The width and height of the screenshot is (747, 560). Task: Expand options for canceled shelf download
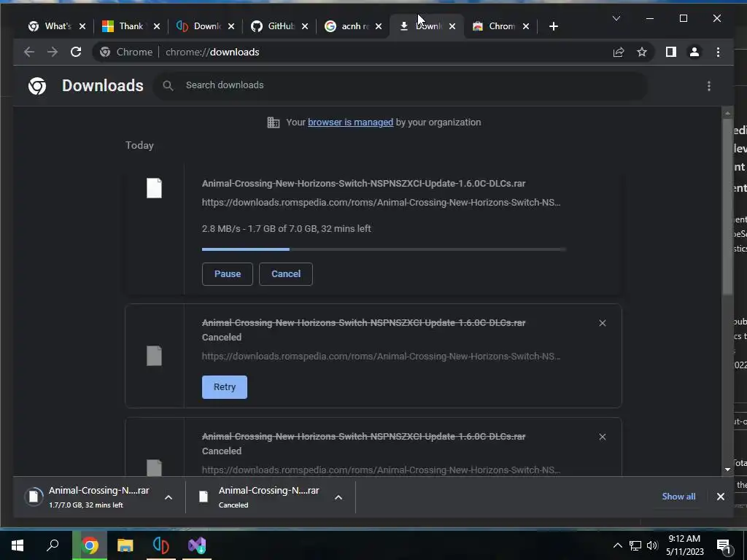tap(338, 497)
